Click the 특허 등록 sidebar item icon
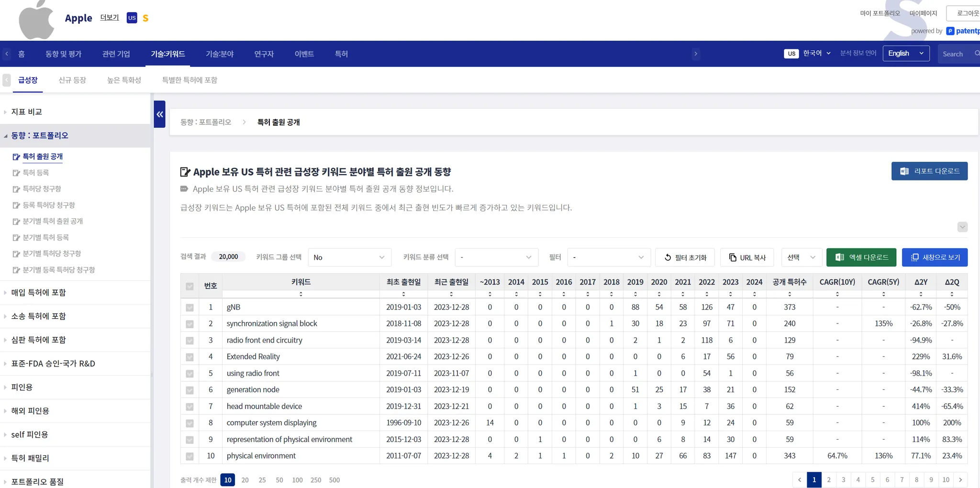This screenshot has width=980, height=488. point(16,173)
